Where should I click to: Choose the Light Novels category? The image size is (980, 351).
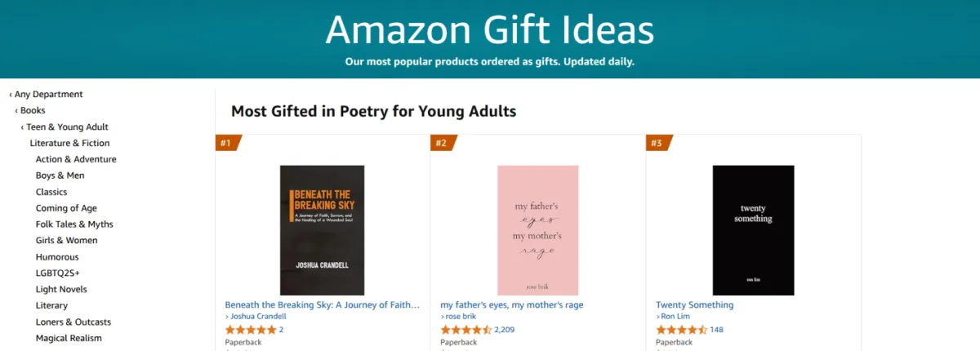[x=61, y=289]
